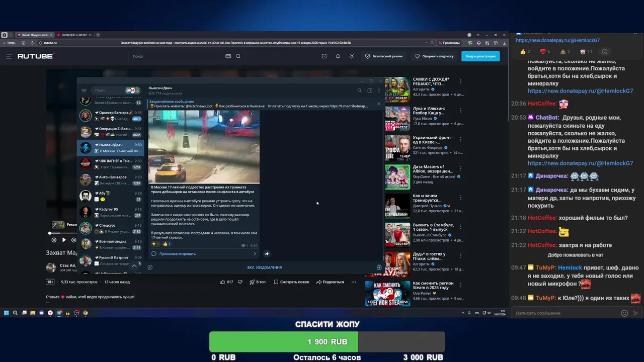Open options for Лука и Илюхин video
644x362 pixels.
460,110
